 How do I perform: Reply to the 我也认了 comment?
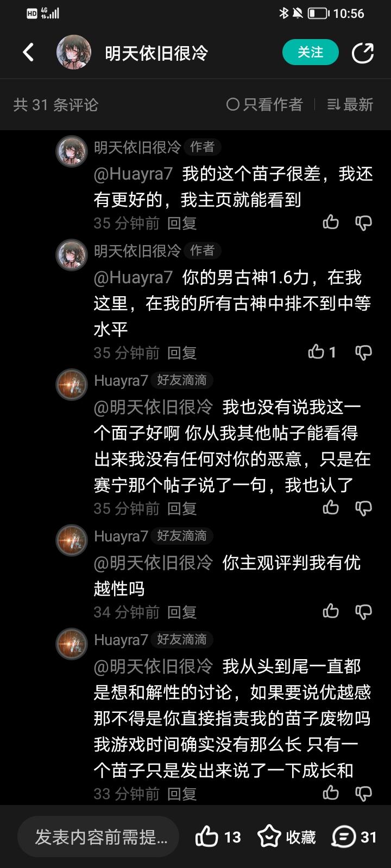(x=182, y=508)
